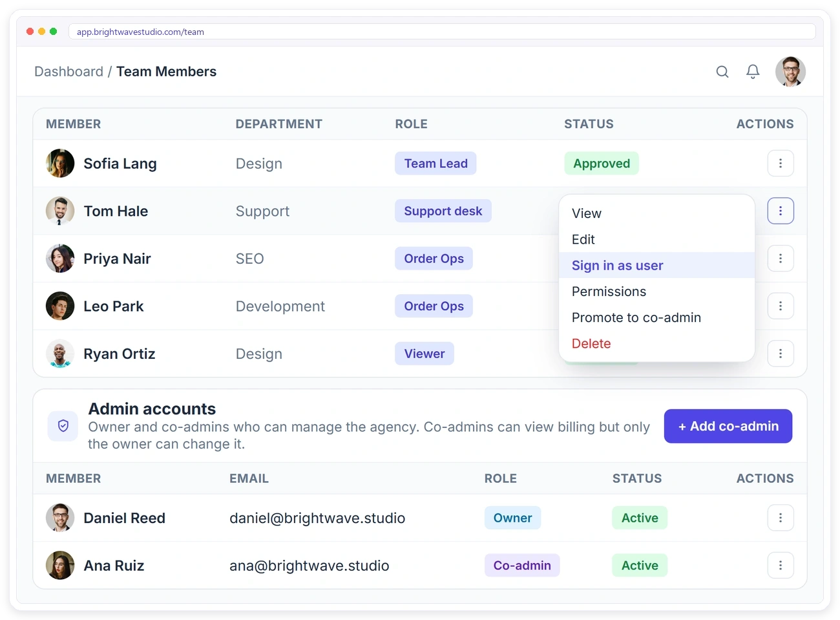Click the Tom Hale name
The image size is (840, 620).
pos(116,211)
